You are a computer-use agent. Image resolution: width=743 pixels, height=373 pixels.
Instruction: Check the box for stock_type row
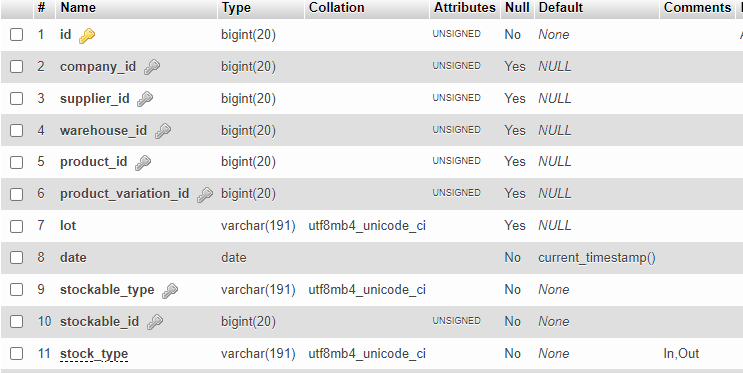pos(17,354)
